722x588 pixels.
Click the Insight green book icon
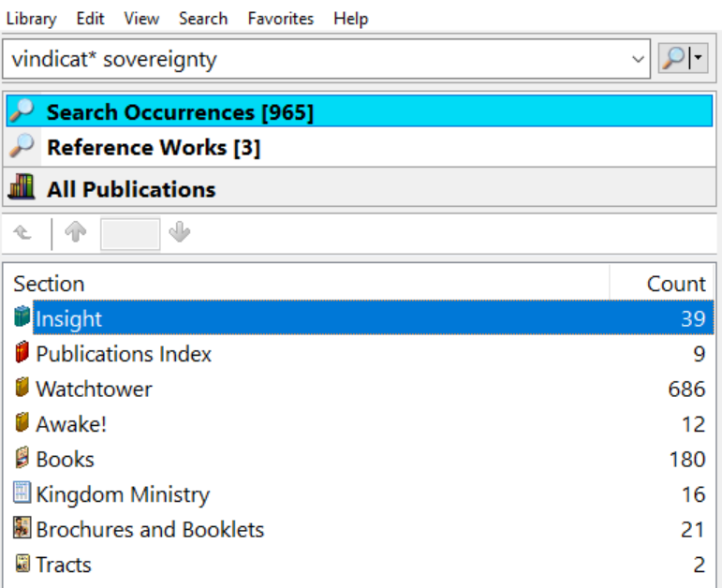click(22, 316)
